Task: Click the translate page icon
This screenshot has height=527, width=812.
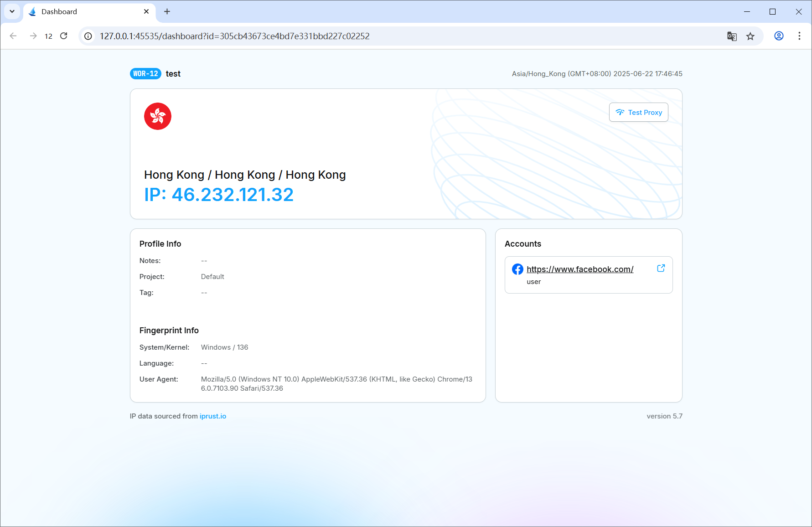Action: pos(732,36)
